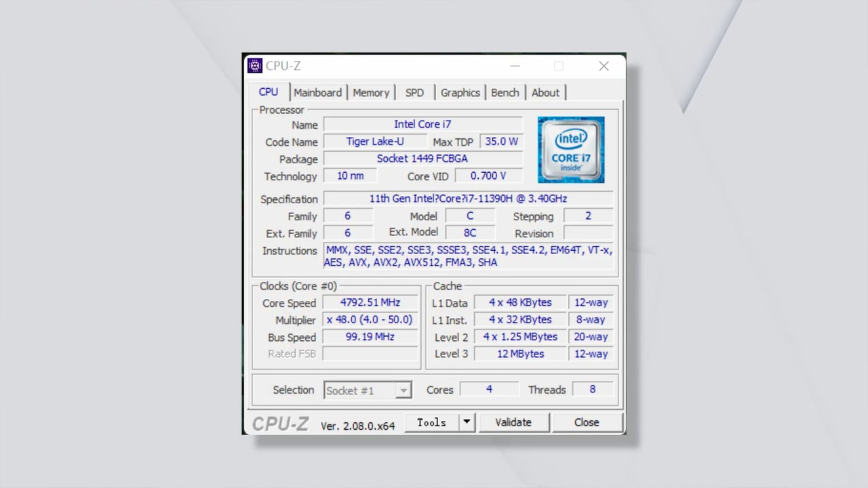Go to the Bench tab
This screenshot has width=868, height=488.
(x=505, y=93)
